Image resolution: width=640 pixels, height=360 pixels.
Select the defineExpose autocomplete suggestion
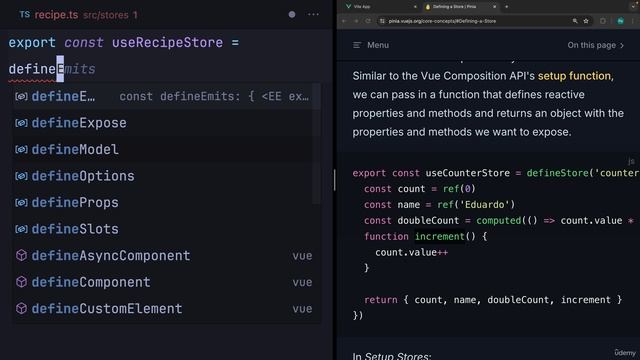pyautogui.click(x=167, y=123)
